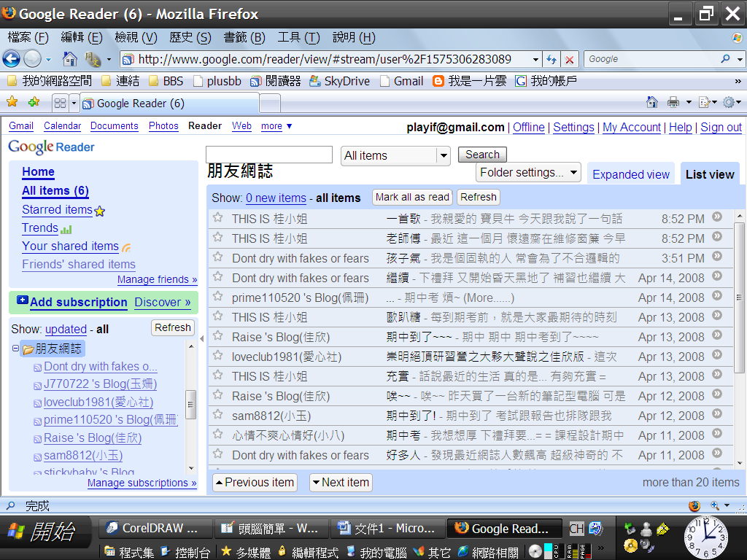Click the bookmark star icon in toolbar
The image size is (747, 560).
(12, 102)
